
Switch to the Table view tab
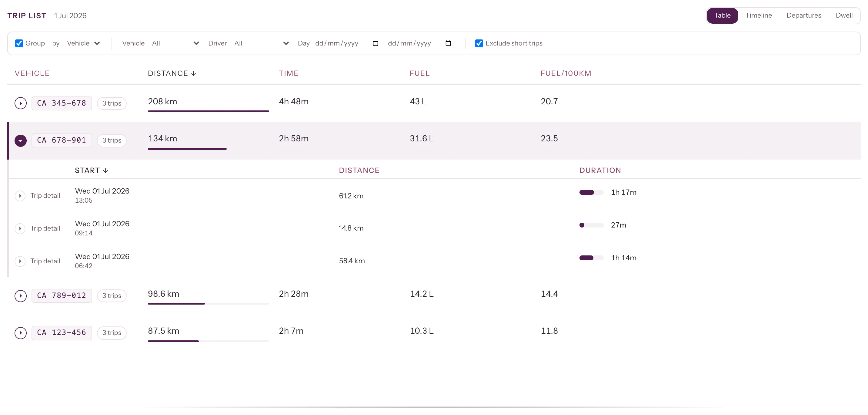[723, 15]
